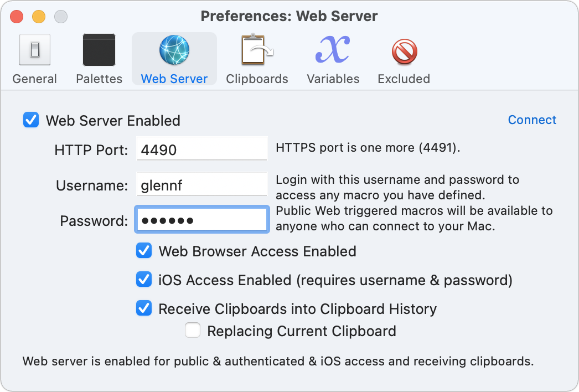Click the Connect link
Image resolution: width=579 pixels, height=392 pixels.
[532, 120]
